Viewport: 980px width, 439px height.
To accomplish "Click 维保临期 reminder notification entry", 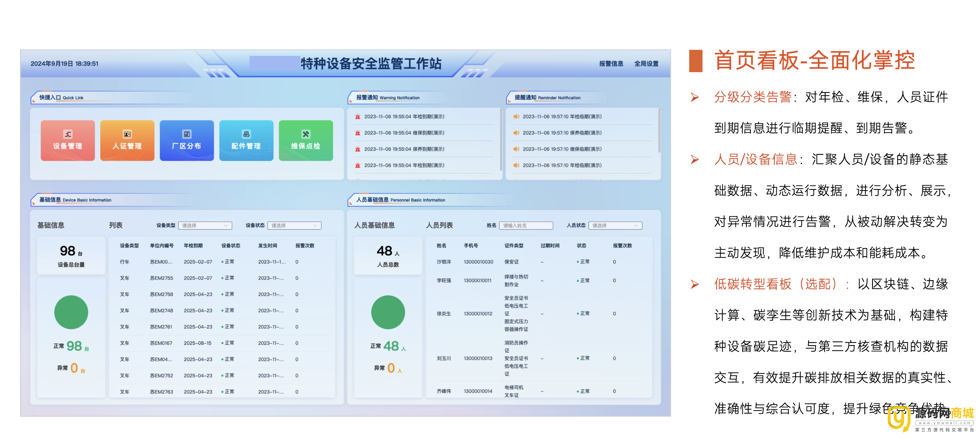I will click(562, 149).
